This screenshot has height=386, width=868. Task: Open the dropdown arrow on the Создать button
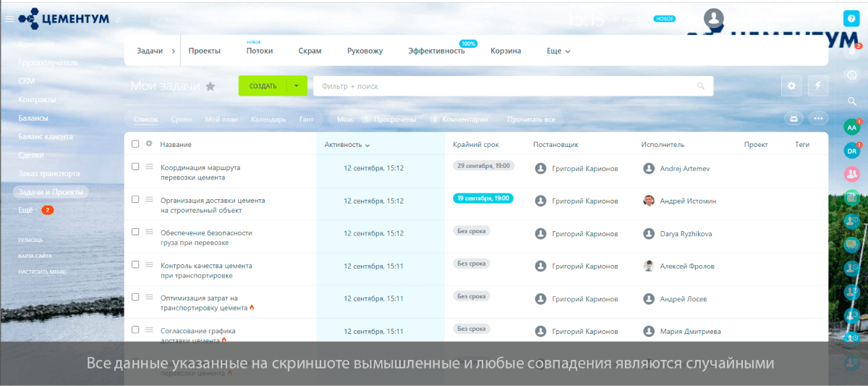coord(297,85)
